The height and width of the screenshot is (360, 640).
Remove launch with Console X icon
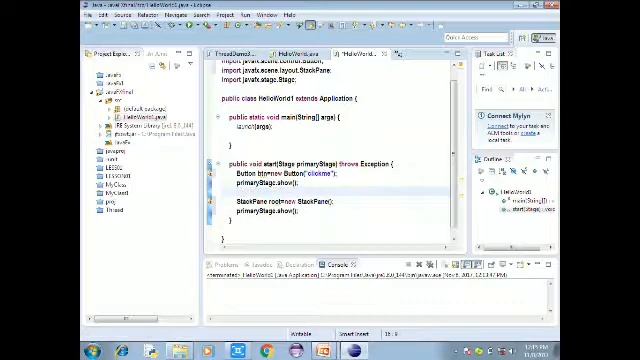pos(419,264)
